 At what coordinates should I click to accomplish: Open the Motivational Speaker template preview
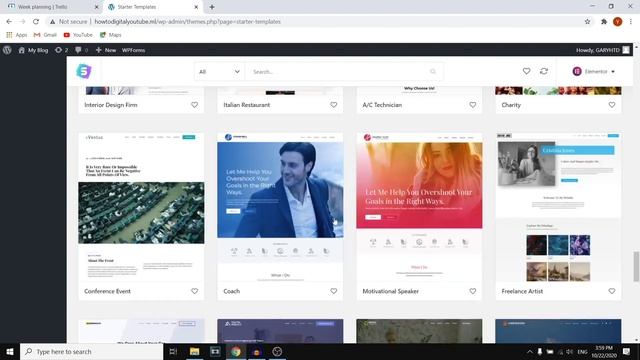tap(419, 207)
